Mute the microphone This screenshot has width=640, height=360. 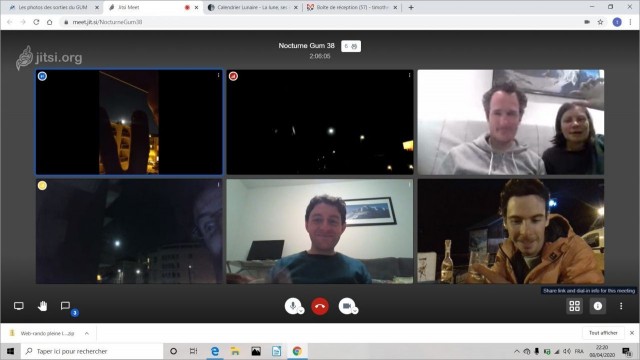tap(292, 306)
